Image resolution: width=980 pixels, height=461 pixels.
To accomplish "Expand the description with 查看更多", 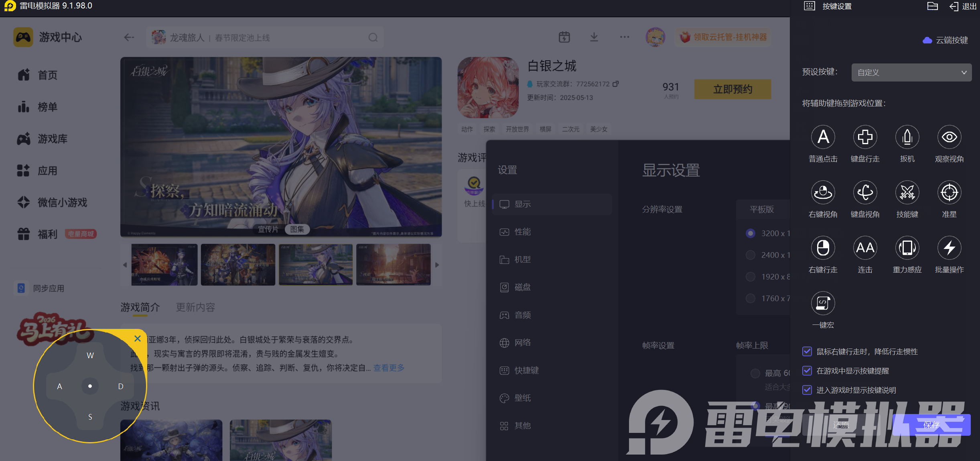I will click(389, 368).
